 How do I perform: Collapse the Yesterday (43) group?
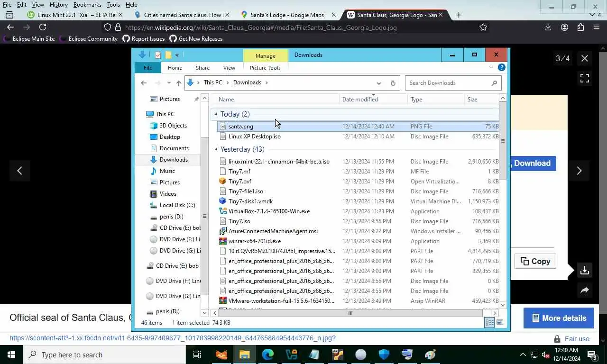(216, 149)
